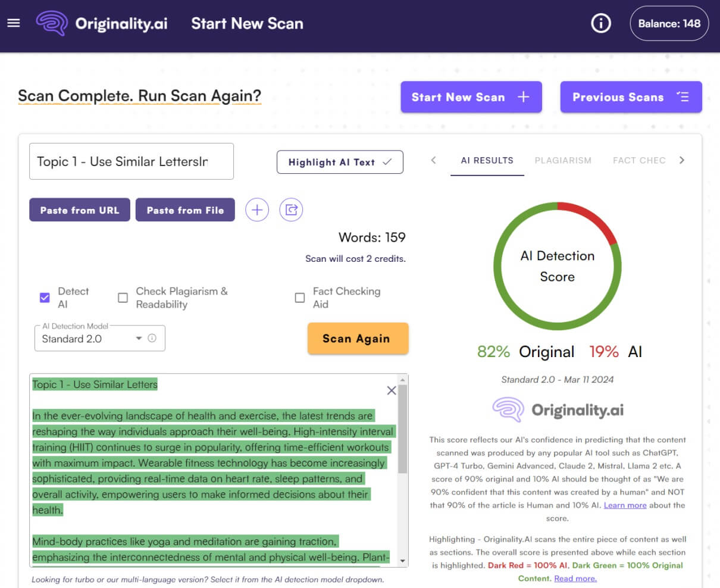Uncheck the Detect AI checkbox

point(45,298)
